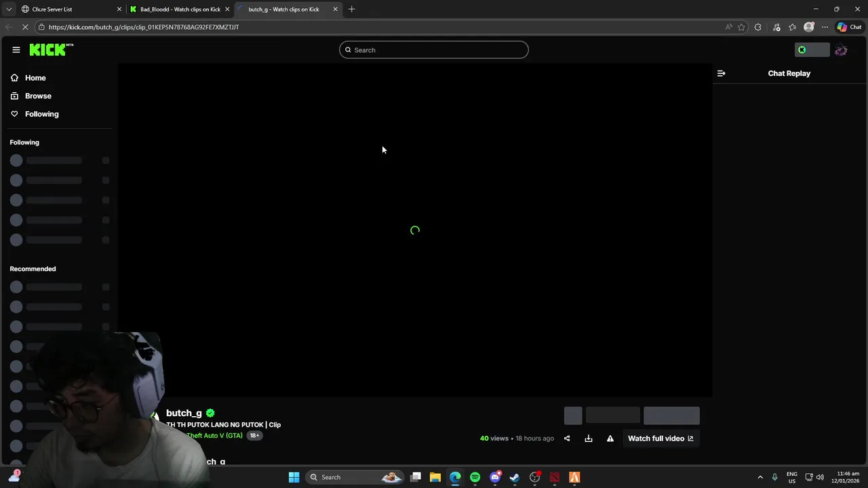Collapse the Chat Replay panel
The width and height of the screenshot is (868, 488).
pyautogui.click(x=722, y=73)
